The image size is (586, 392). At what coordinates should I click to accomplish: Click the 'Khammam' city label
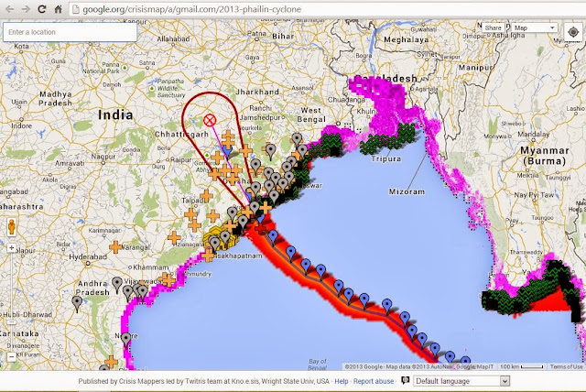[x=151, y=267]
